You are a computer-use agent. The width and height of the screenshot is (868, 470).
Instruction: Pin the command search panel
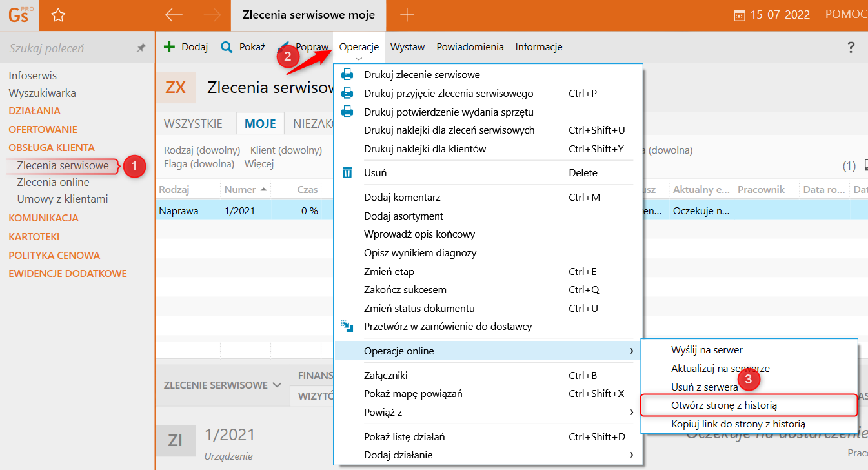click(141, 48)
